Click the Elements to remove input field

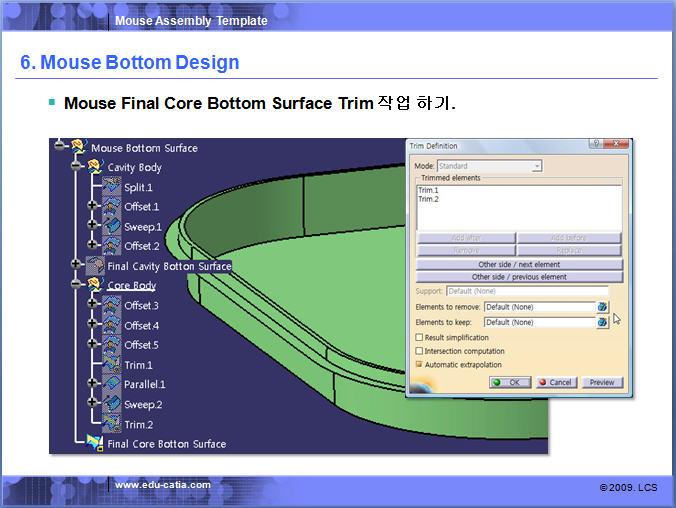[539, 307]
